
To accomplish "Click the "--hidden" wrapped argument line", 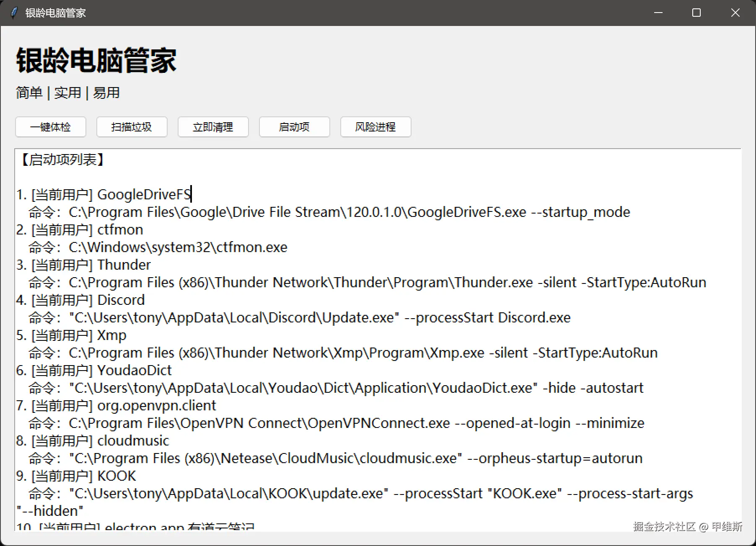I will (x=50, y=511).
